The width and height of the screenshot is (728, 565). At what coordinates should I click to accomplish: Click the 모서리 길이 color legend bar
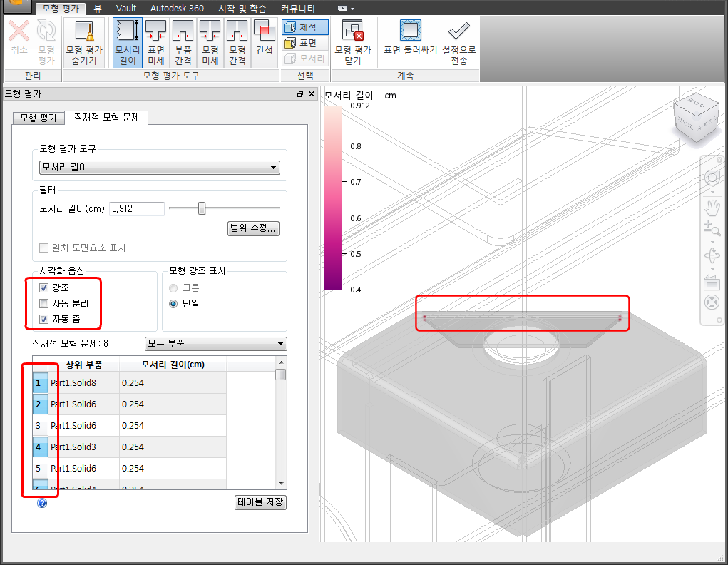pyautogui.click(x=333, y=198)
